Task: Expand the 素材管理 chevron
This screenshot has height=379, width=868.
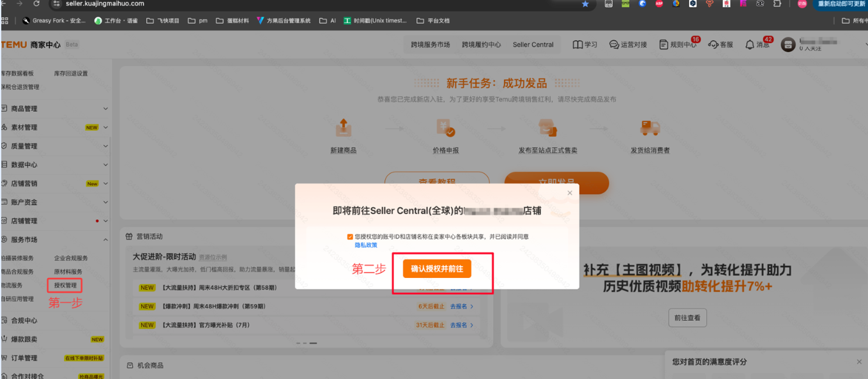Action: coord(105,127)
